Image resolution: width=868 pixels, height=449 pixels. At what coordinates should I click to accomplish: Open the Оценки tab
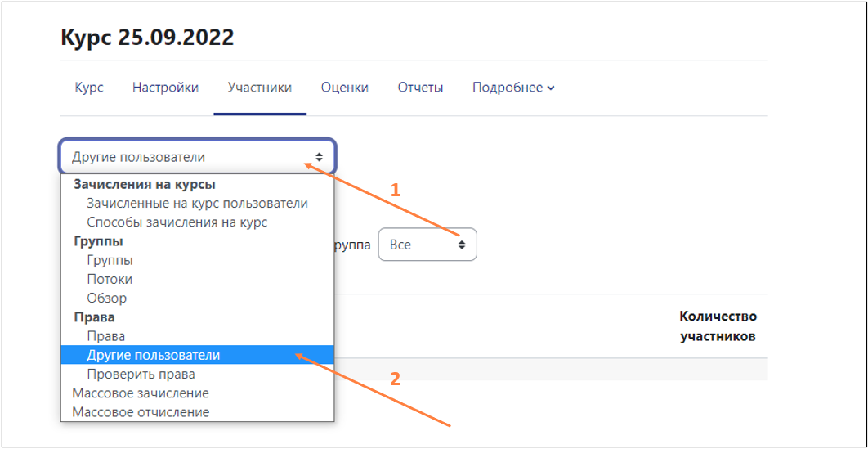(345, 88)
